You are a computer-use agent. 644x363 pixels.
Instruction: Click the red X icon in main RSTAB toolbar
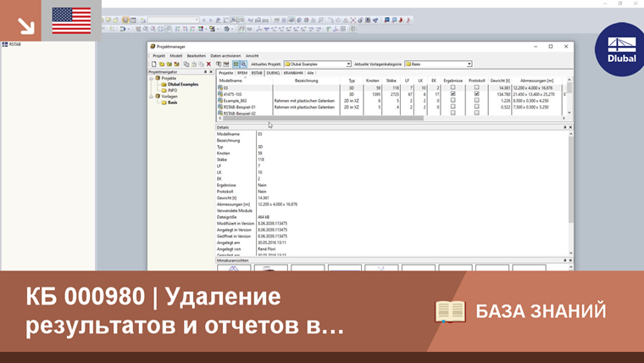(x=353, y=20)
